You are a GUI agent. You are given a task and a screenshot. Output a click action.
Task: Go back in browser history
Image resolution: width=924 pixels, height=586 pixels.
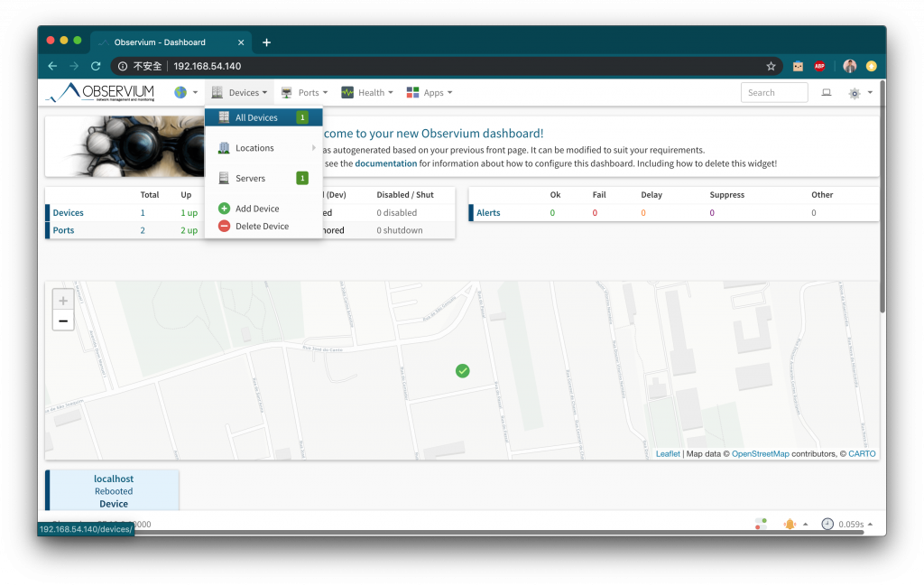pyautogui.click(x=52, y=66)
